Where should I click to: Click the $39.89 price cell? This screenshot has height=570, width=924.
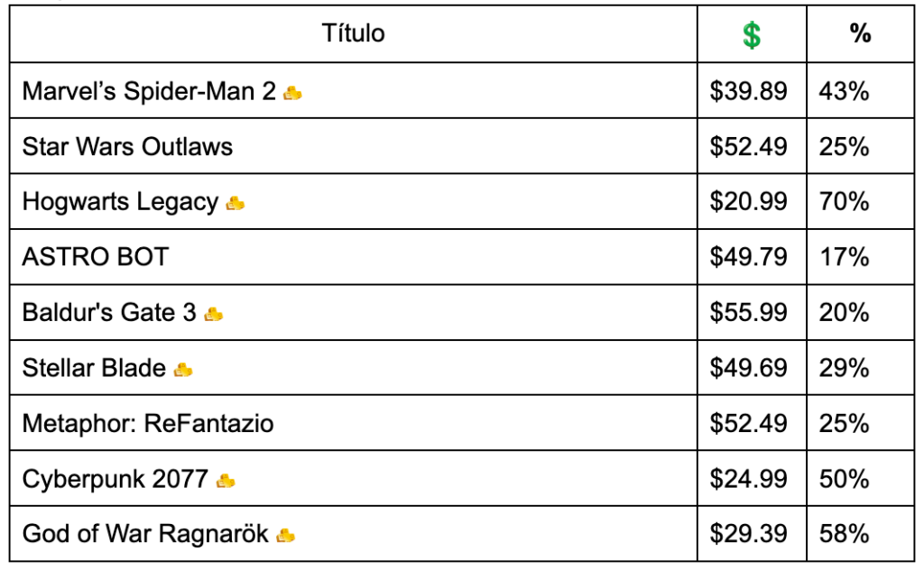point(752,91)
